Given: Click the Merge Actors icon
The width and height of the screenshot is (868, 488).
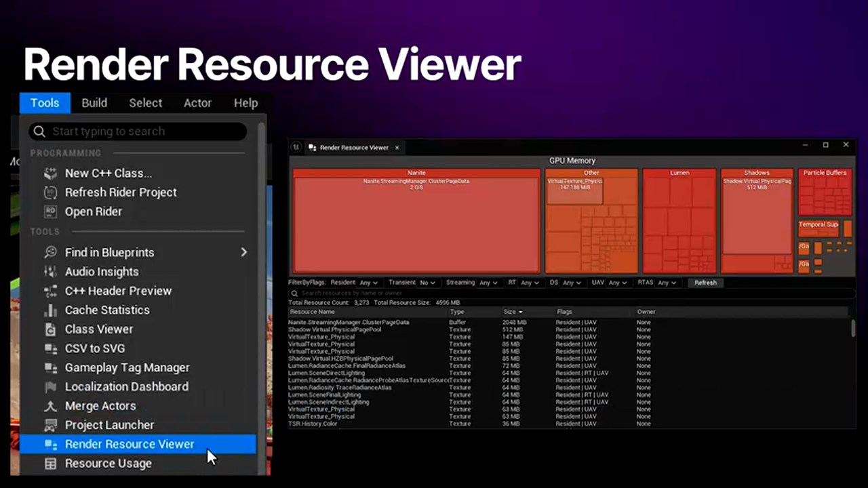Looking at the screenshot, I should pyautogui.click(x=50, y=406).
